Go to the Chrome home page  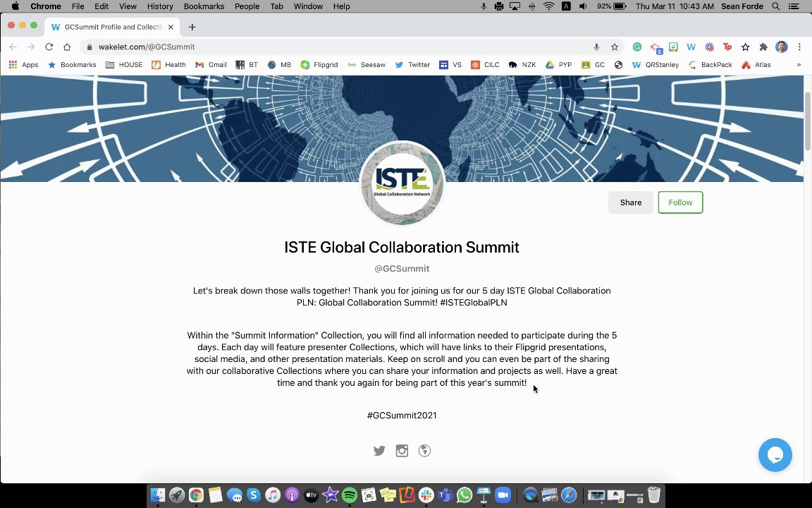pyautogui.click(x=67, y=47)
